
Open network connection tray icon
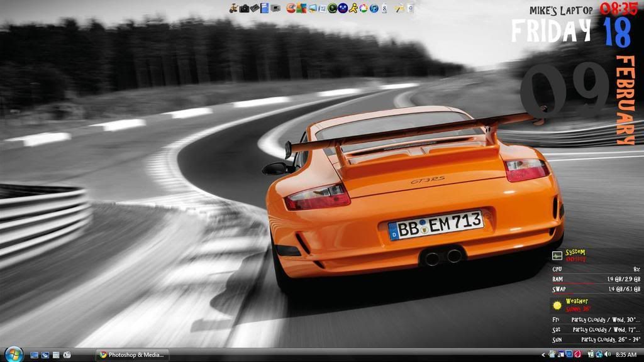[599, 354]
